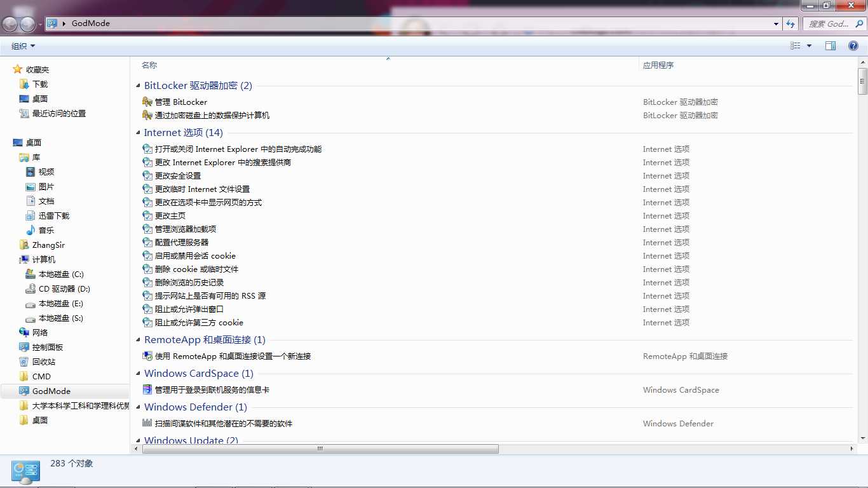868x488 pixels.
Task: Select 提示网站上是否有可用的 RSS 源 entry
Action: (x=210, y=295)
